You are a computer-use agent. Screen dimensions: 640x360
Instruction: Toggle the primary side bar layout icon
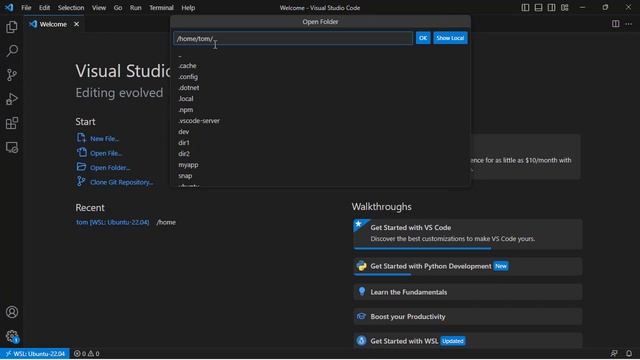point(525,7)
